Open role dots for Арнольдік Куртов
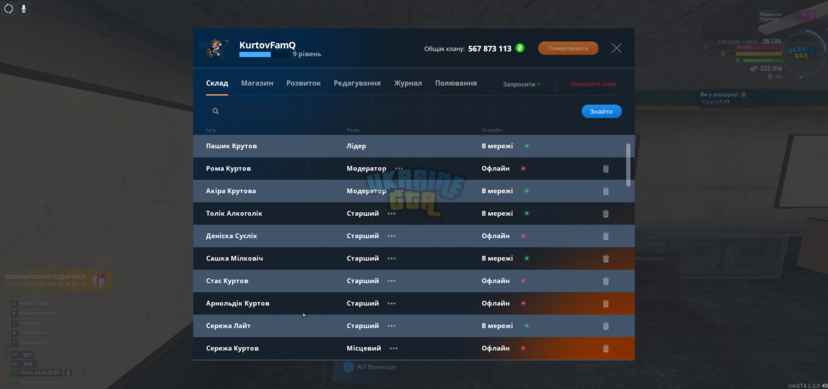This screenshot has width=828, height=389. coord(391,303)
